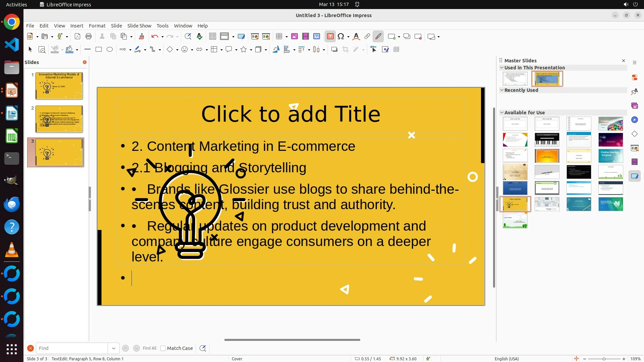
Task: Toggle the Clone Formatting paintbrush
Action: click(x=141, y=37)
